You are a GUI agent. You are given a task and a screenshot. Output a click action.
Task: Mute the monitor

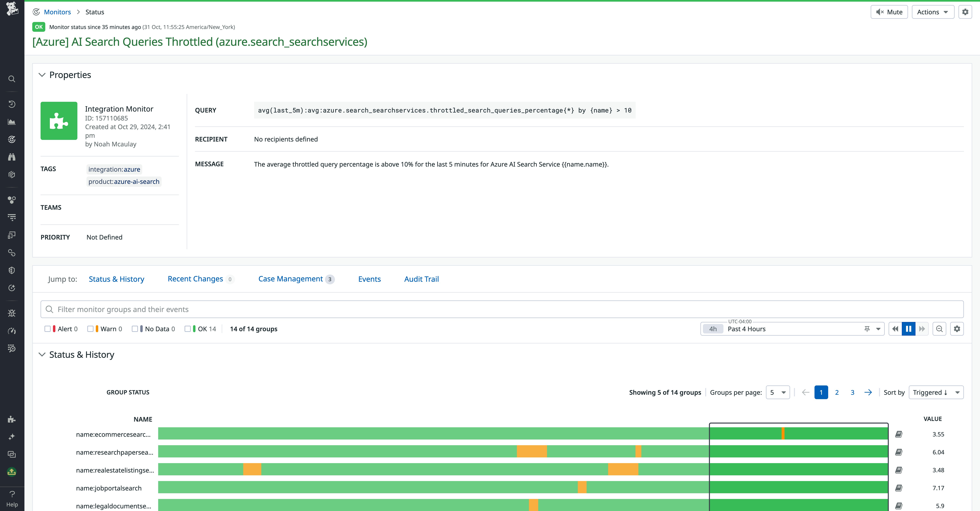pos(889,12)
